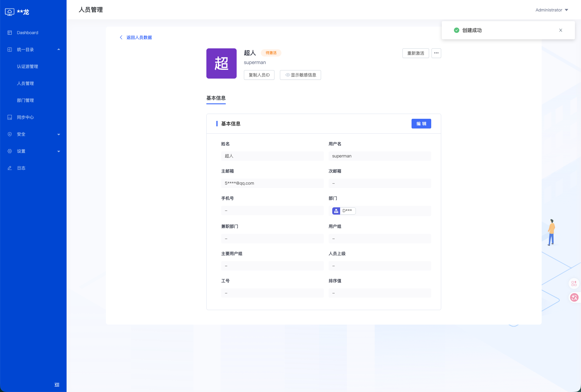This screenshot has height=392, width=581.
Task: Click the blue 编辑 button
Action: click(x=421, y=124)
